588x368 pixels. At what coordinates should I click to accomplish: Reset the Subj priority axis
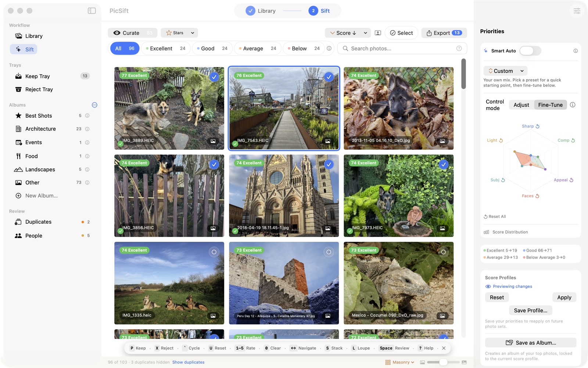[x=503, y=180]
